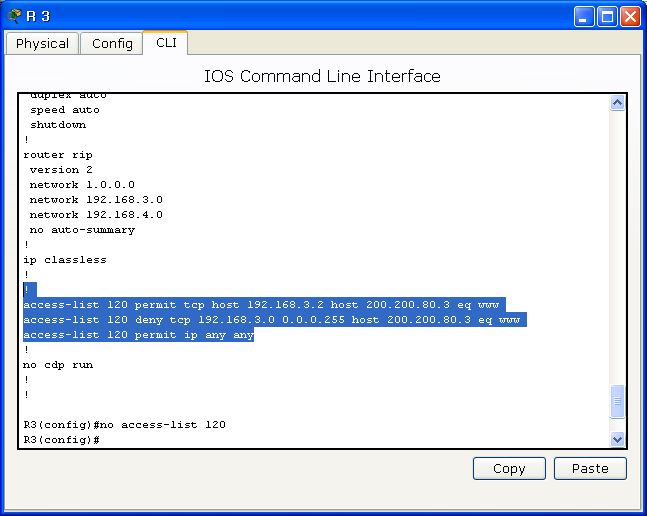Maximize the R 3 window

(607, 17)
